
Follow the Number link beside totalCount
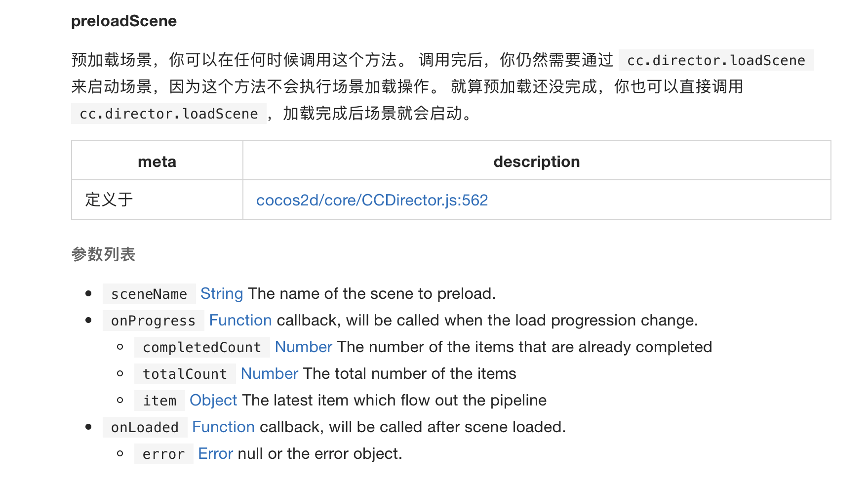[x=269, y=374]
